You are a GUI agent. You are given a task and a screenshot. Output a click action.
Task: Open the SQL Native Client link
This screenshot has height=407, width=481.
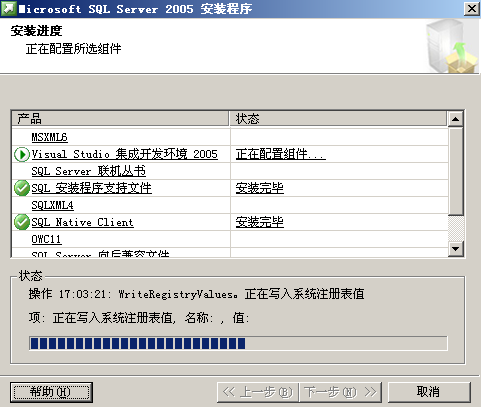82,222
